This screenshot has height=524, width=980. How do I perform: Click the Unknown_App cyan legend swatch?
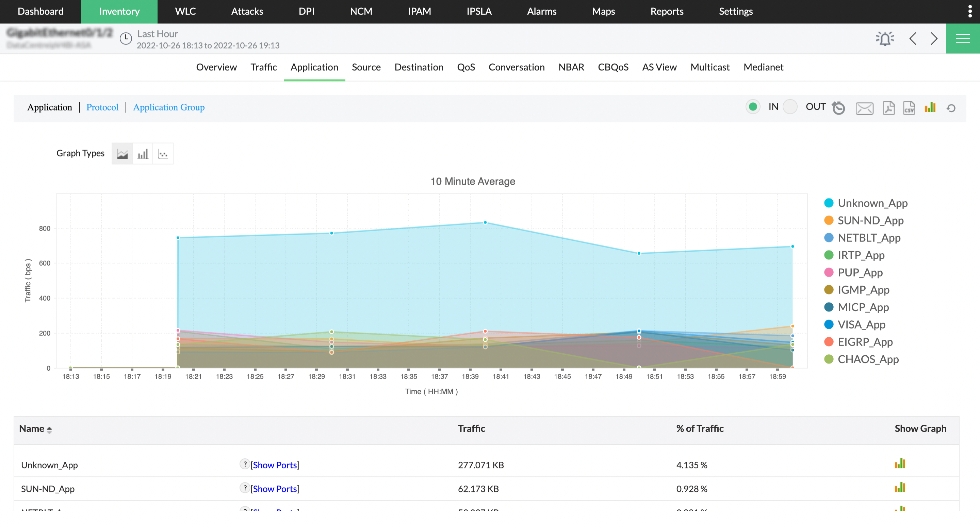coord(829,203)
